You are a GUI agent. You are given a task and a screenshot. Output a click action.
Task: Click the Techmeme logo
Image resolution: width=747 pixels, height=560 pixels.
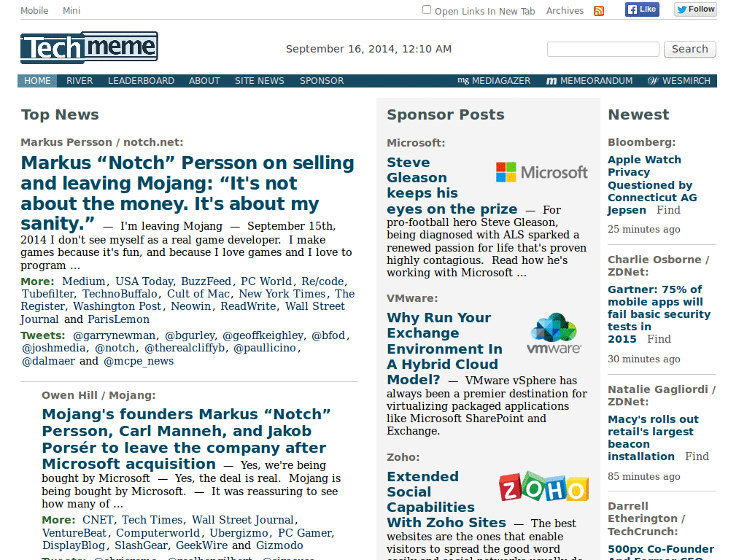[x=89, y=47]
